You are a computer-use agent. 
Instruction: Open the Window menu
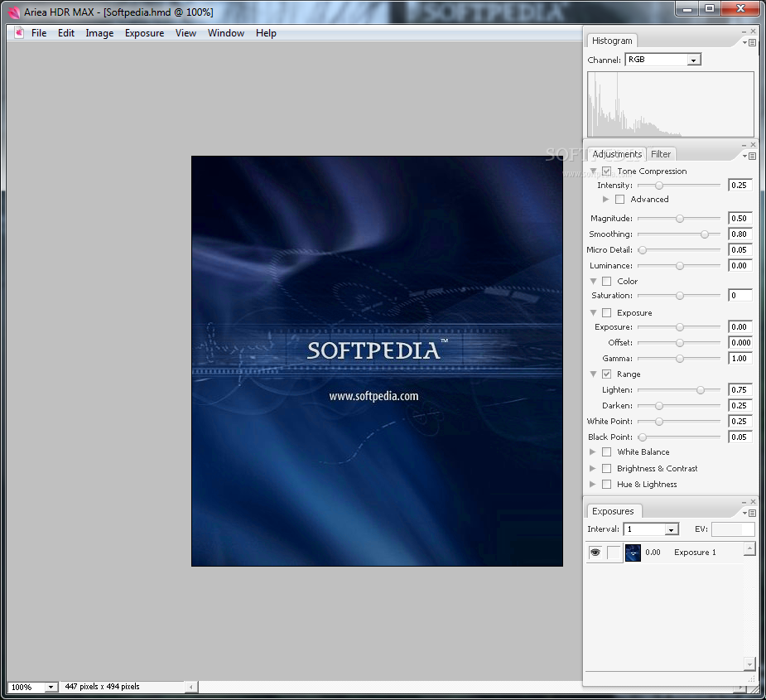point(226,33)
